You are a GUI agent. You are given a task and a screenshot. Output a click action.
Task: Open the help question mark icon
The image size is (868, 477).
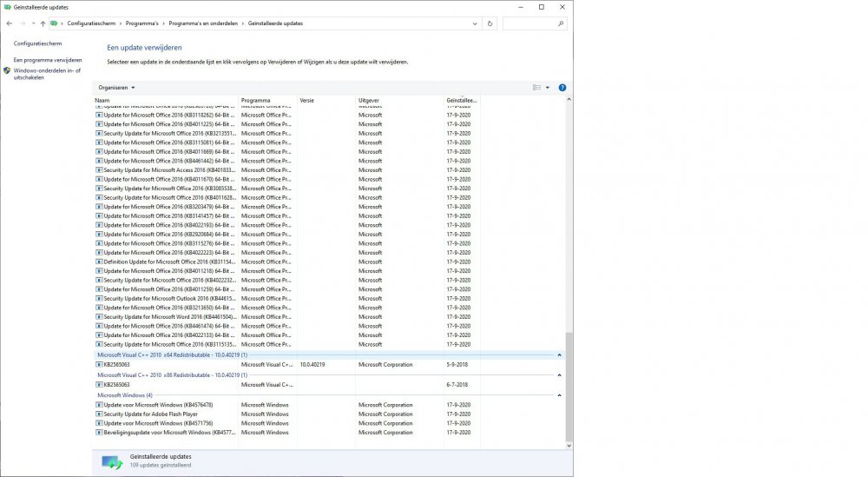click(x=562, y=88)
